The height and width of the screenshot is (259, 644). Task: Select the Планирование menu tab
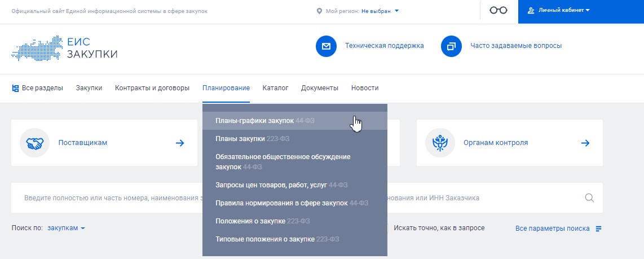pyautogui.click(x=226, y=88)
